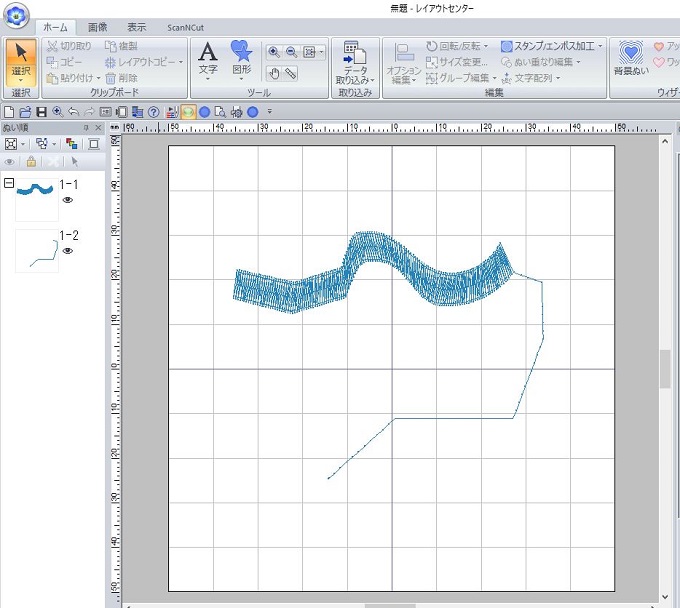Viewport: 680px width, 608px height.
Task: Click the color change icon in ぬい順 panel
Action: click(x=71, y=144)
